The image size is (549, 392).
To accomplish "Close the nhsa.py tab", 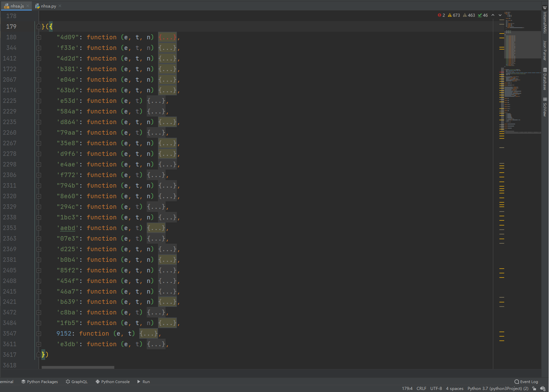I will click(60, 6).
